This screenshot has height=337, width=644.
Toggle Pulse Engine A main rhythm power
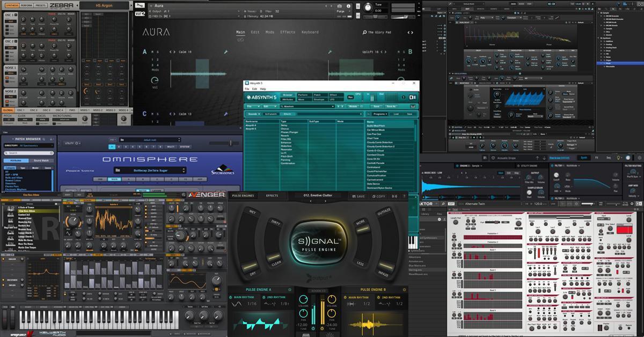(x=230, y=297)
